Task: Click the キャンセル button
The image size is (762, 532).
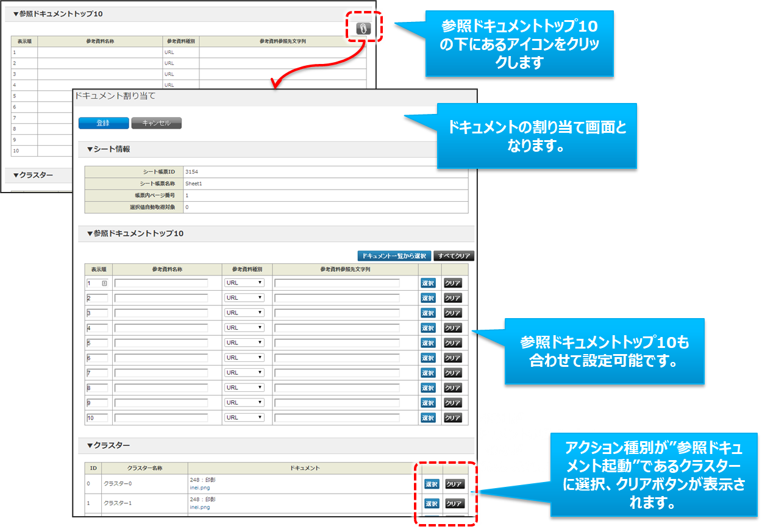Action: 156,123
